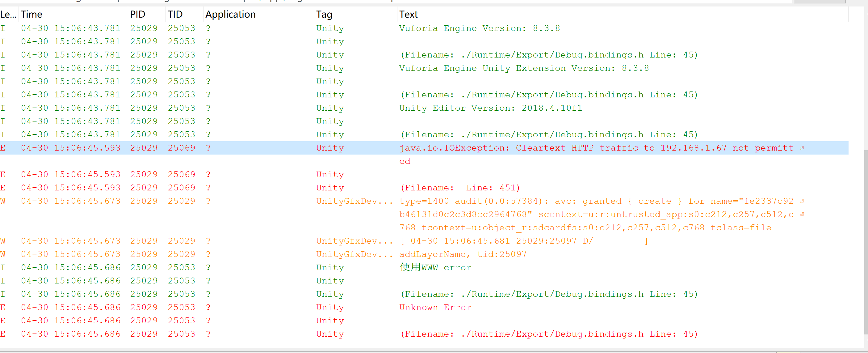This screenshot has width=868, height=353.
Task: Click the Application column header
Action: [x=230, y=15]
